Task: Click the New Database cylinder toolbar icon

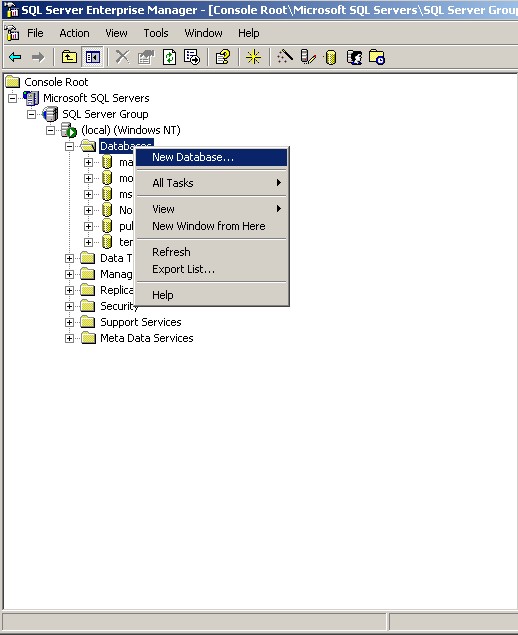Action: [331, 57]
